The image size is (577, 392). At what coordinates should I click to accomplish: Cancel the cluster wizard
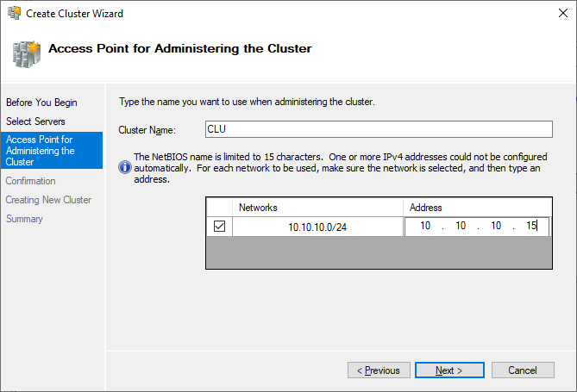523,370
